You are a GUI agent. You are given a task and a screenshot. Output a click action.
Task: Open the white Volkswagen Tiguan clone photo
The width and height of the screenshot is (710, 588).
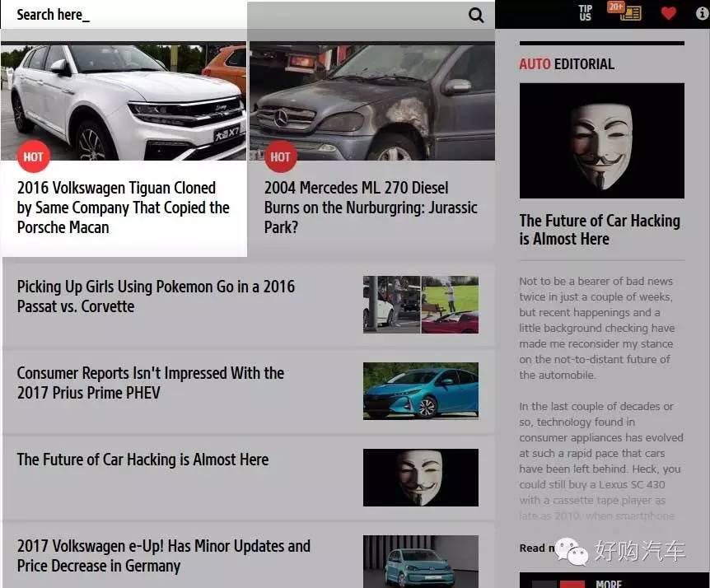click(x=124, y=101)
